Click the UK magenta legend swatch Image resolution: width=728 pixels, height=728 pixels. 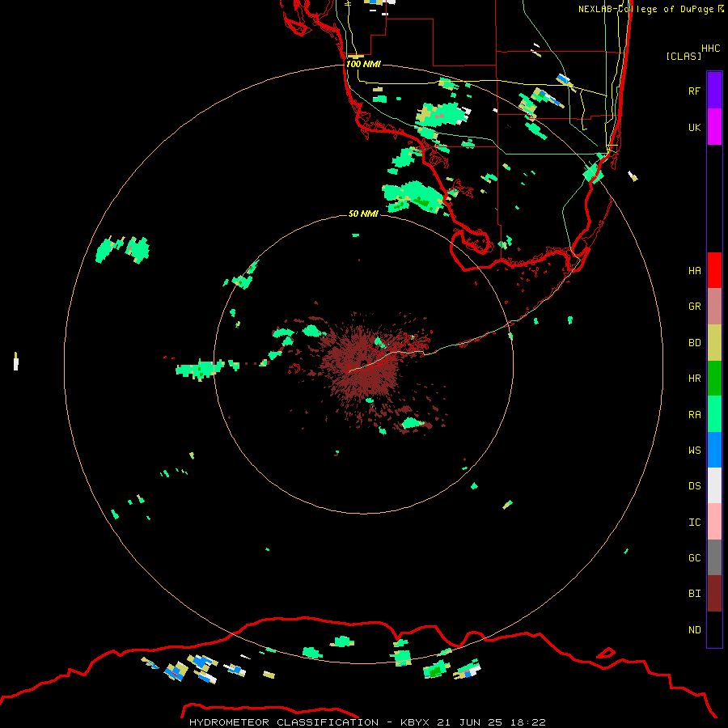point(714,127)
